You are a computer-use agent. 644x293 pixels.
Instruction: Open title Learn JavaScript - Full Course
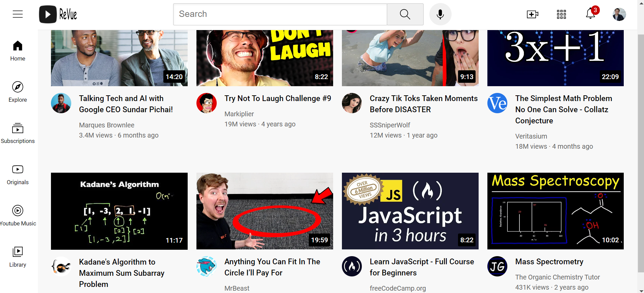pyautogui.click(x=422, y=267)
